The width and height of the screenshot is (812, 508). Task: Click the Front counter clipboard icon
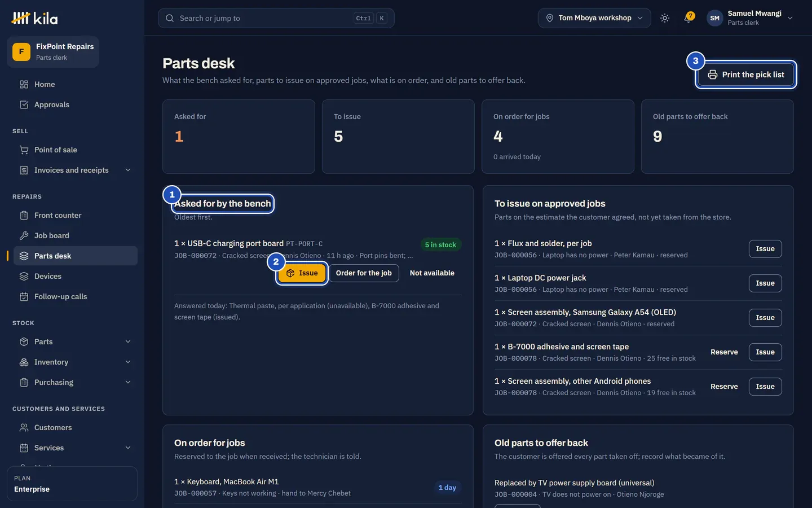pos(24,215)
